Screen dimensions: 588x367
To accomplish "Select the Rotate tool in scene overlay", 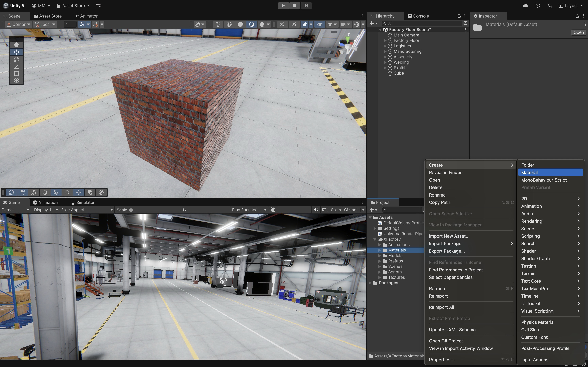I will tap(16, 59).
